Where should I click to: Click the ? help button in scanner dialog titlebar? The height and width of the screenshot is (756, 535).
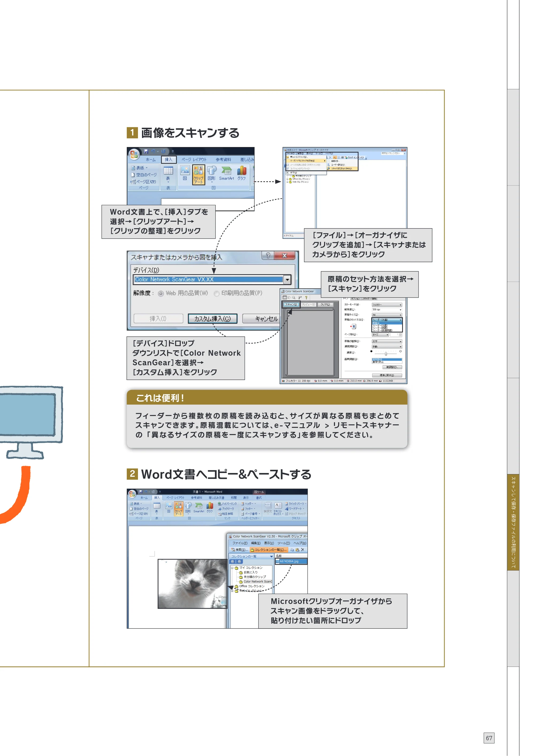(268, 255)
